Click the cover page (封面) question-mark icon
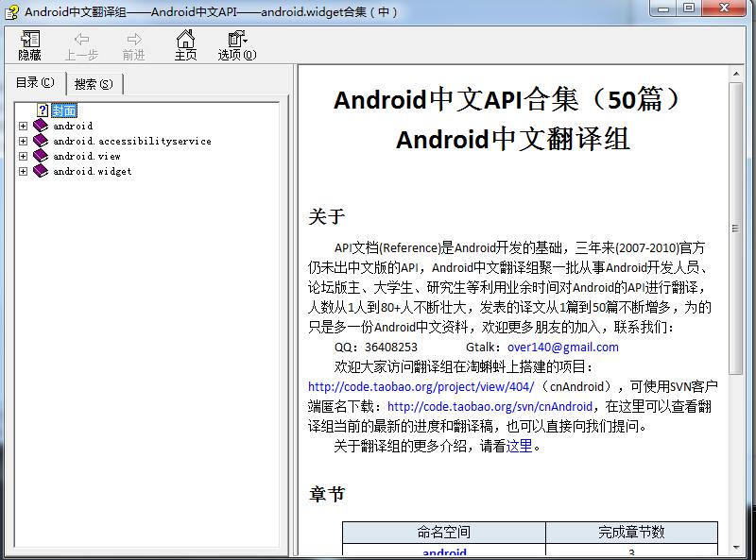Screen dimensions: 756x560 43,110
